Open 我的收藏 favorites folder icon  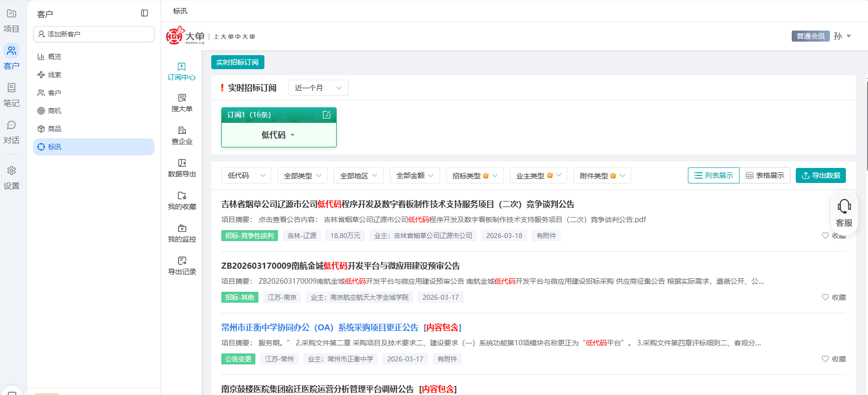coord(182,196)
